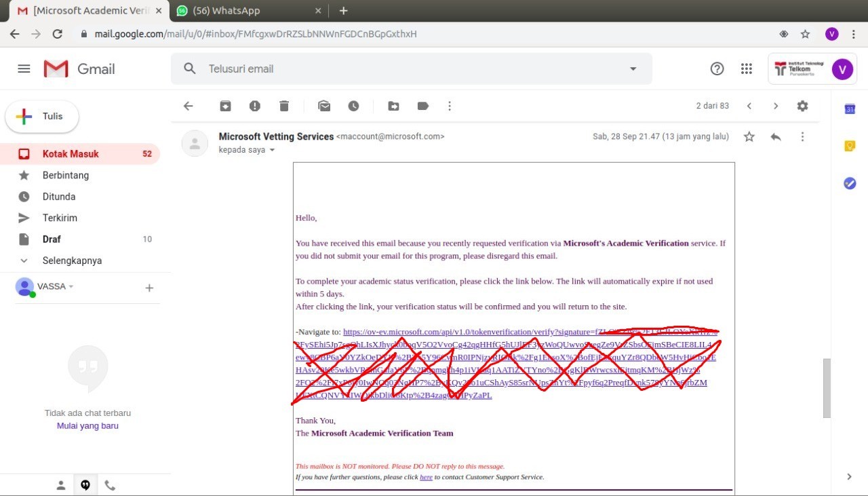Expand the side panel arrow

tap(850, 477)
